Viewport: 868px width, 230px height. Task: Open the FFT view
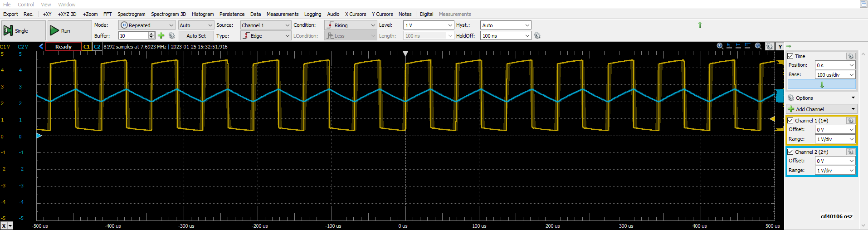(107, 14)
